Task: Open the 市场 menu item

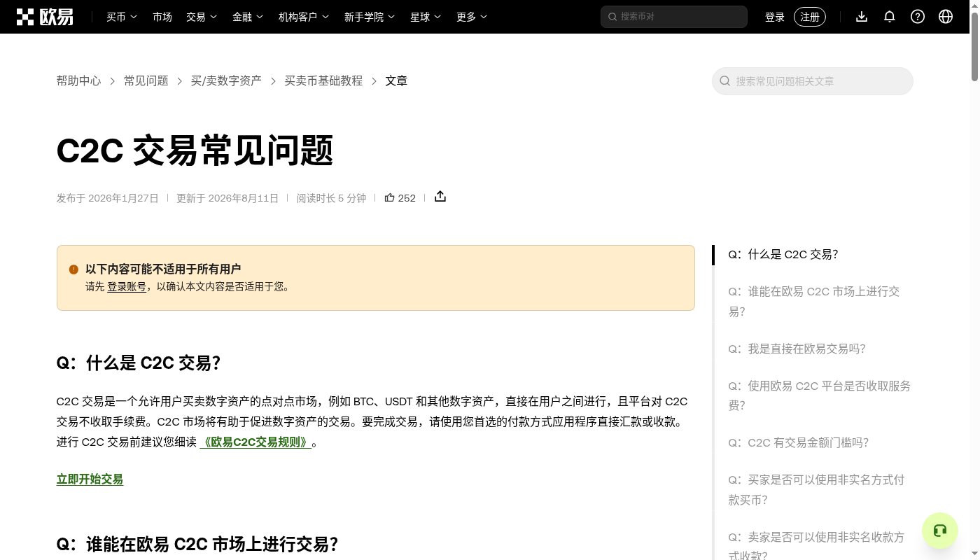Action: (162, 17)
